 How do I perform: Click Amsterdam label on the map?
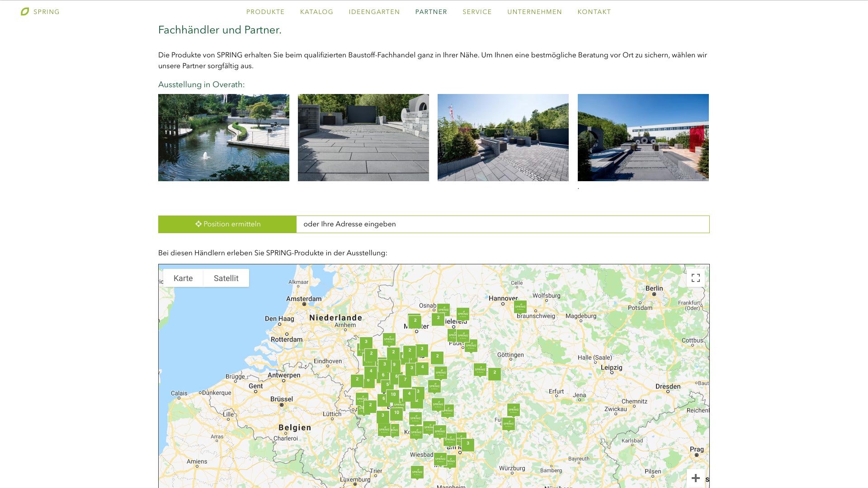click(x=304, y=299)
